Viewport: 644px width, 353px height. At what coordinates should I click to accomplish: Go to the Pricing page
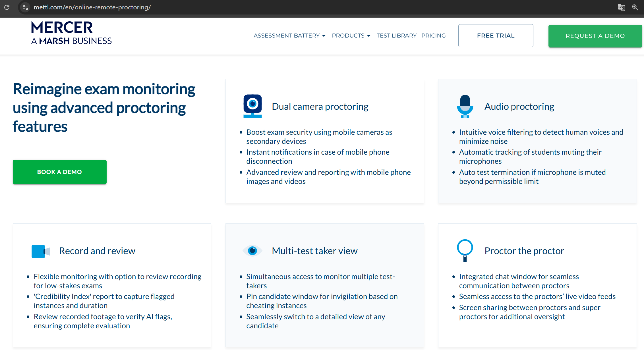[433, 36]
